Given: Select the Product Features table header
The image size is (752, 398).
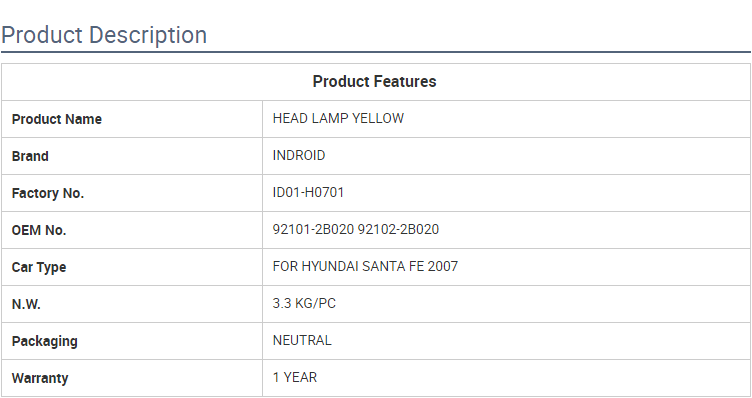Looking at the screenshot, I should 375,82.
